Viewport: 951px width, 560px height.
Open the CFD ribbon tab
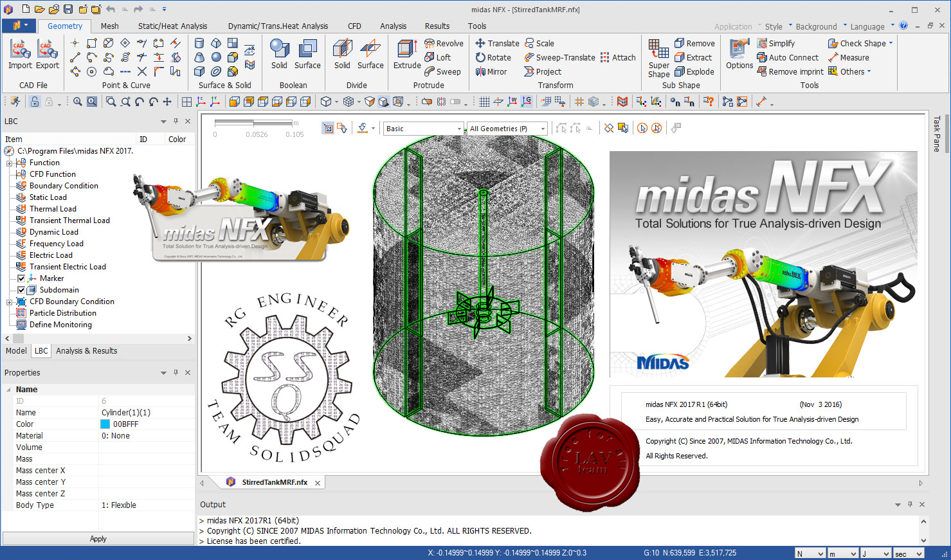coord(354,26)
